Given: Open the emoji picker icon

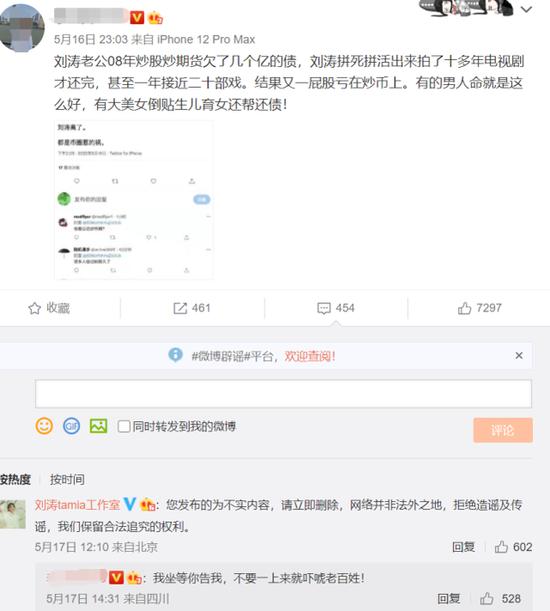Looking at the screenshot, I should (44, 426).
